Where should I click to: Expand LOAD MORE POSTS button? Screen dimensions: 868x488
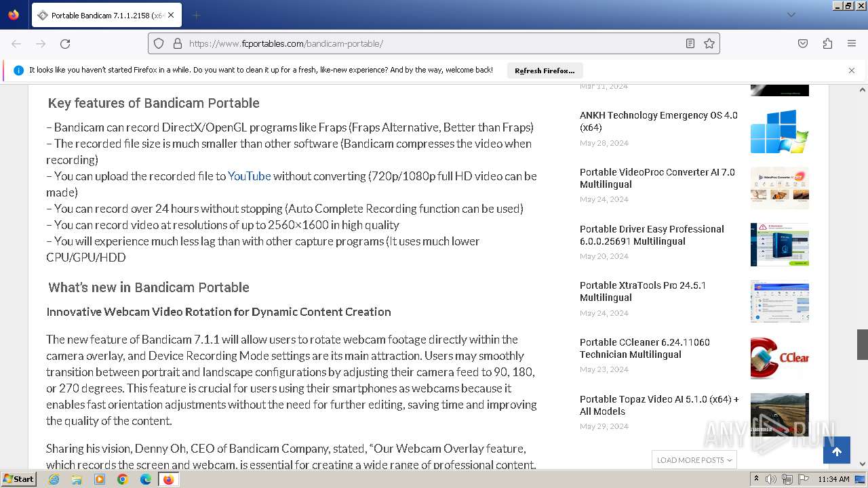point(694,460)
